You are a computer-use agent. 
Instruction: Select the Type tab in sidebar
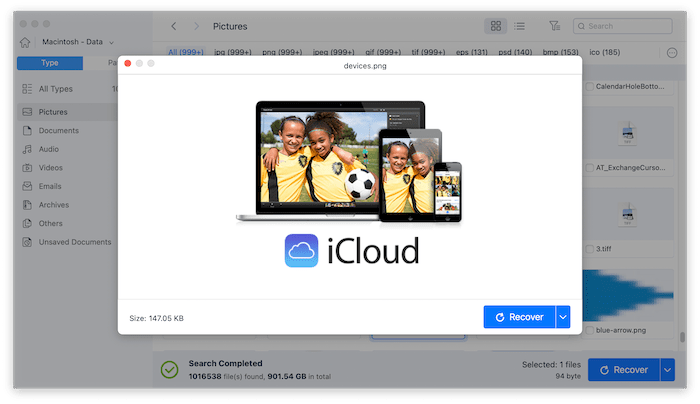click(x=50, y=63)
